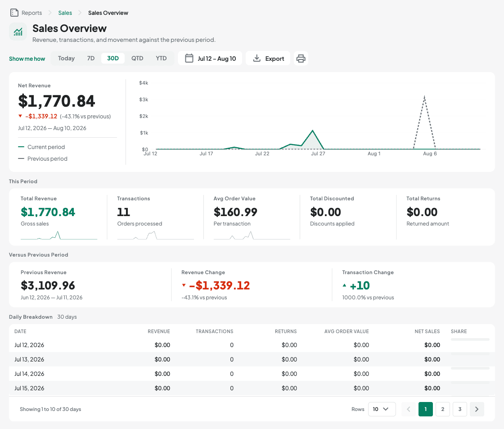The height and width of the screenshot is (429, 504).
Task: Toggle Current period legend entry
Action: [41, 147]
